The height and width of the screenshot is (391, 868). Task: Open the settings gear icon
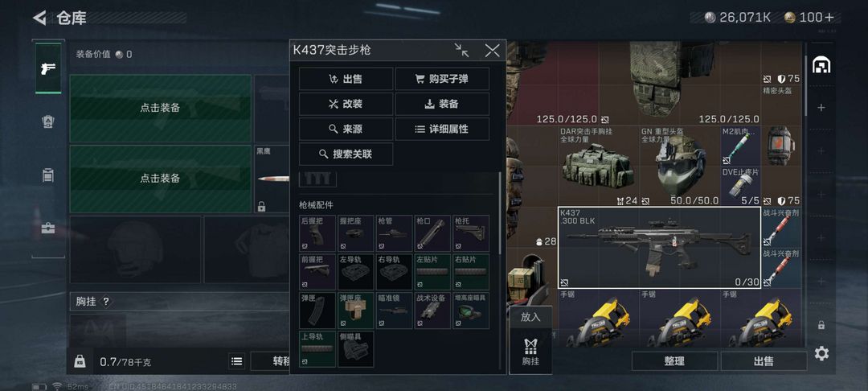tap(821, 353)
